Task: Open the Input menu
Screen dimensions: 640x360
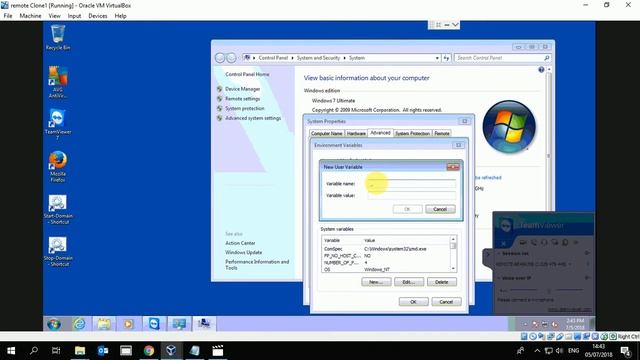Action: pos(74,16)
